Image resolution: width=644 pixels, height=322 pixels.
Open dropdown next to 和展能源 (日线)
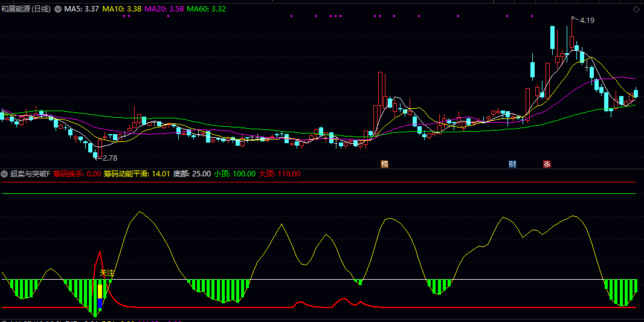click(58, 9)
